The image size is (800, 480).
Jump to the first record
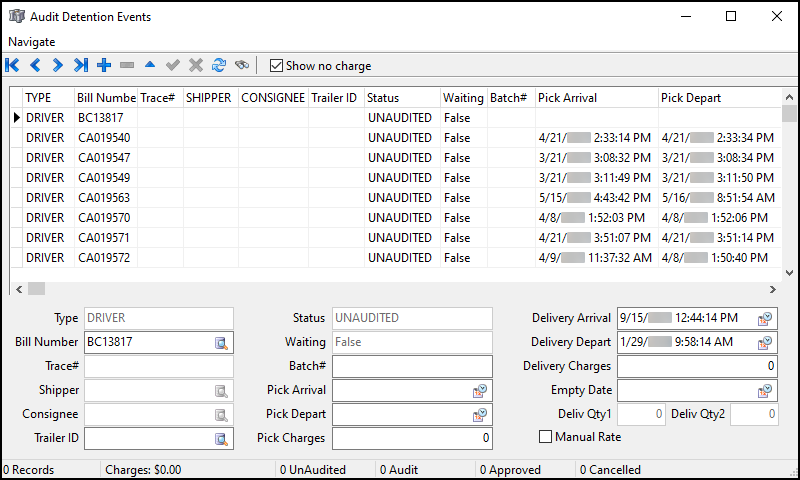(x=12, y=66)
